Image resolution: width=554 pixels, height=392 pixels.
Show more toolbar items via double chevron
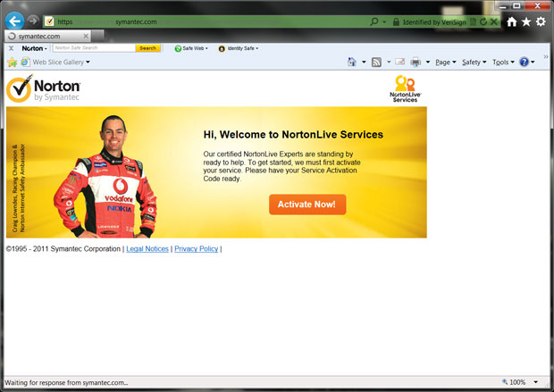tap(546, 57)
